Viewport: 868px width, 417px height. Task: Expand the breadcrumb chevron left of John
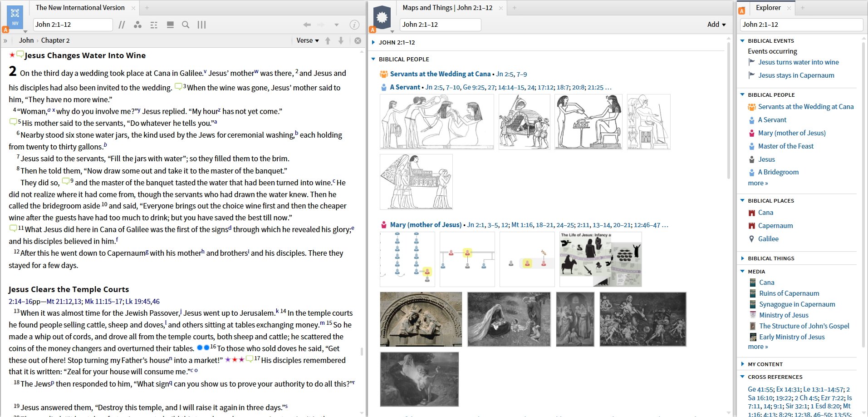pos(5,40)
